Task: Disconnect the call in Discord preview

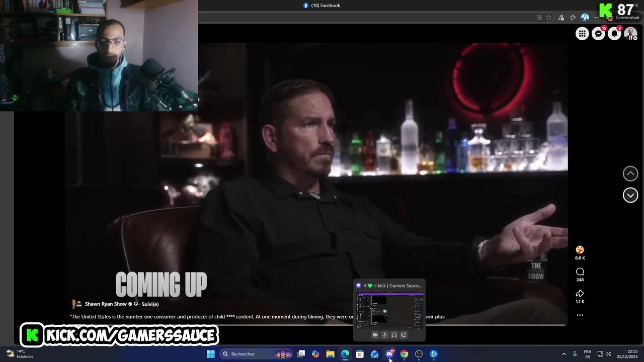Action: click(404, 335)
